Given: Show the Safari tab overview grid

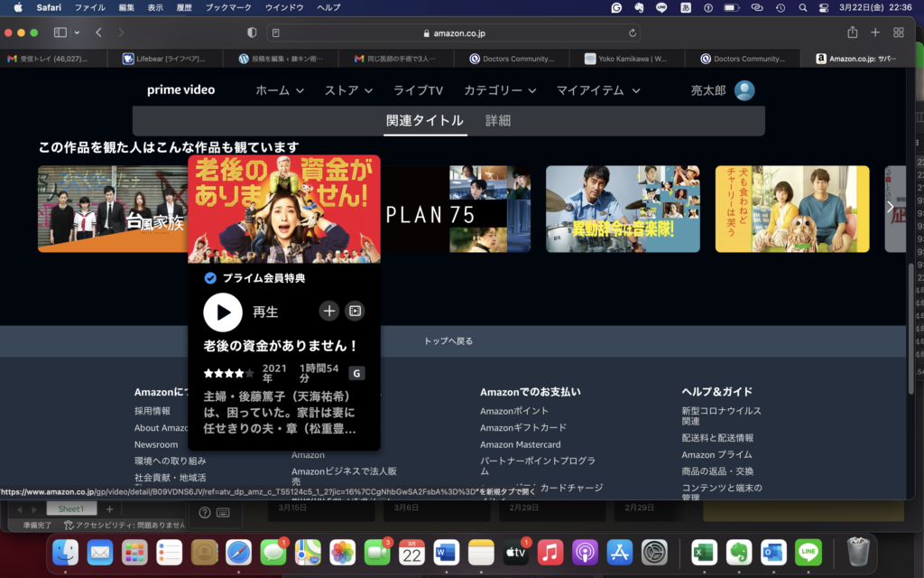Looking at the screenshot, I should 899,33.
